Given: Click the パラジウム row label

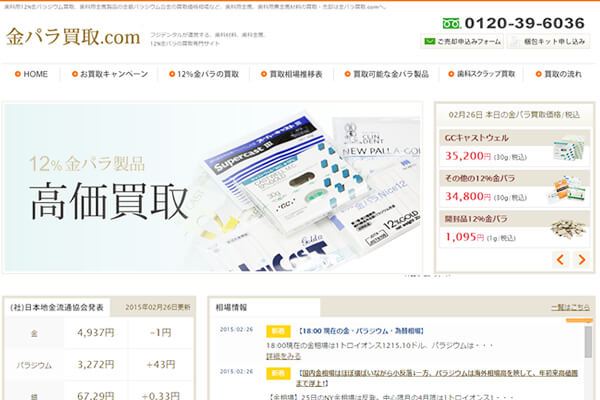Looking at the screenshot, I should 34,365.
